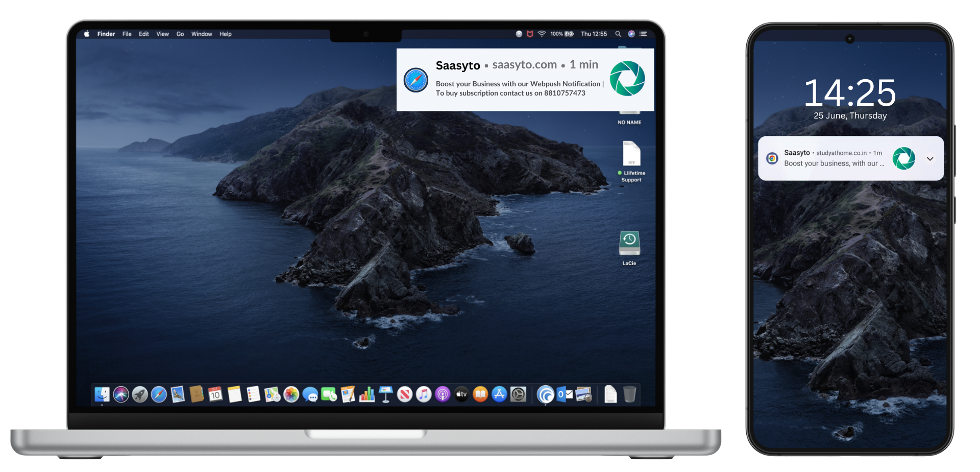This screenshot has height=472, width=980.
Task: Open Calendar icon showing 10 in dock
Action: (215, 394)
